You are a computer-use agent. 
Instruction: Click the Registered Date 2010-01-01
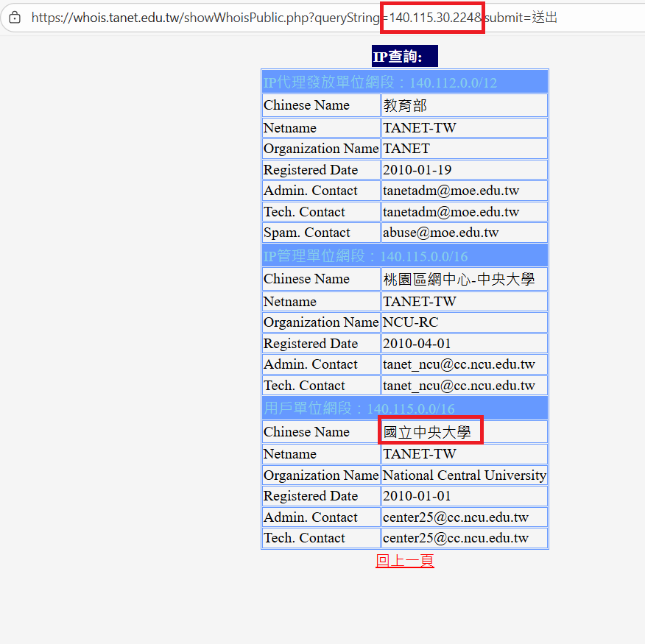click(465, 496)
